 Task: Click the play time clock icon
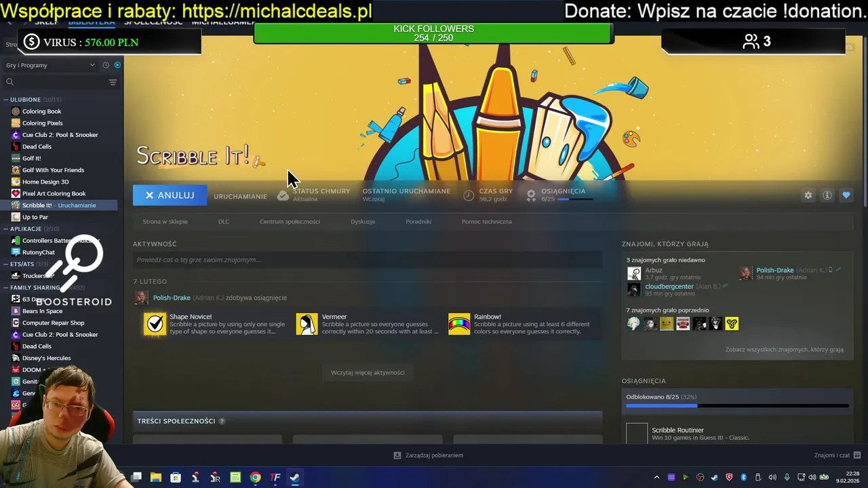click(469, 195)
